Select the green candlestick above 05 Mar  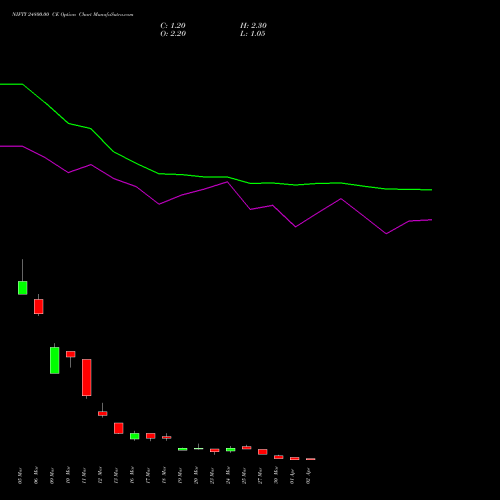(23, 288)
